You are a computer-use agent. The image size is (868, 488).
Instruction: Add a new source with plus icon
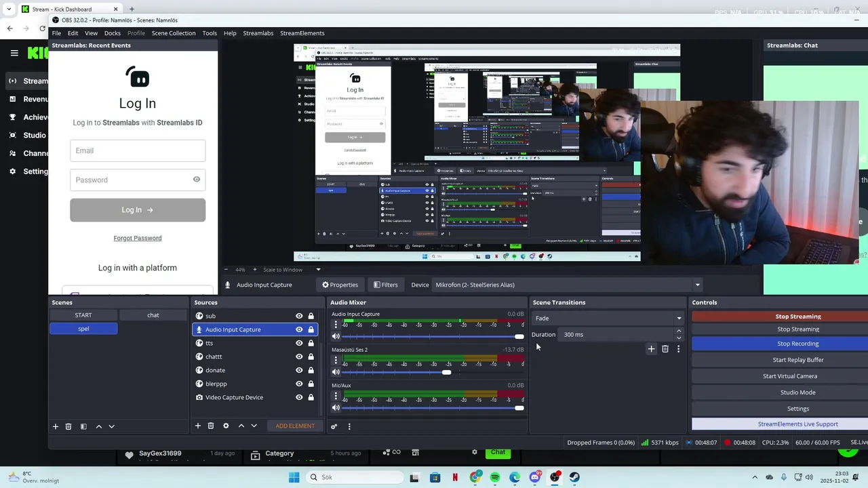198,426
